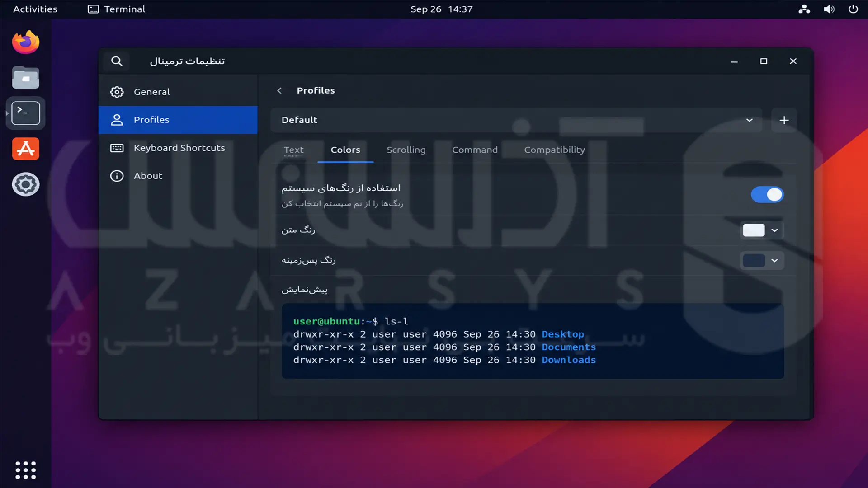
Task: Show applications grid in dock
Action: pyautogui.click(x=26, y=470)
